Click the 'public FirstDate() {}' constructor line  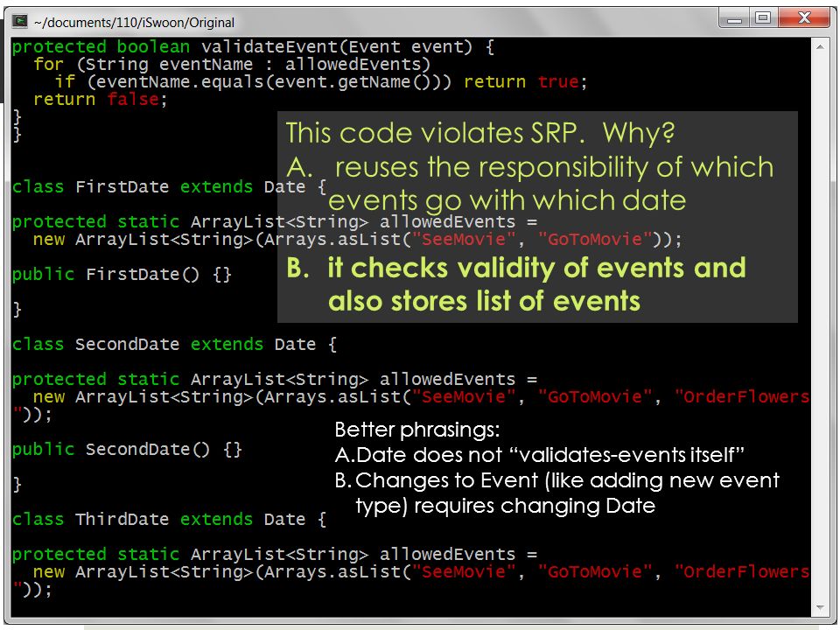(x=122, y=275)
